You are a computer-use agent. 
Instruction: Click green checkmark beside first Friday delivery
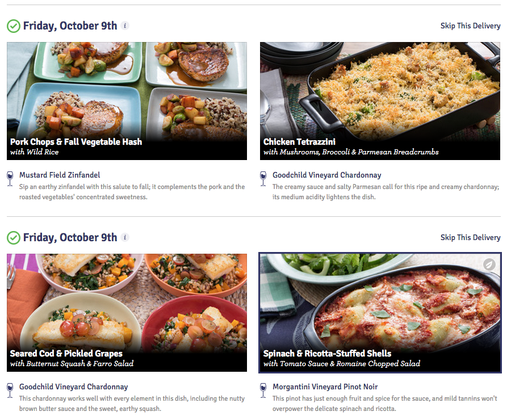[12, 26]
